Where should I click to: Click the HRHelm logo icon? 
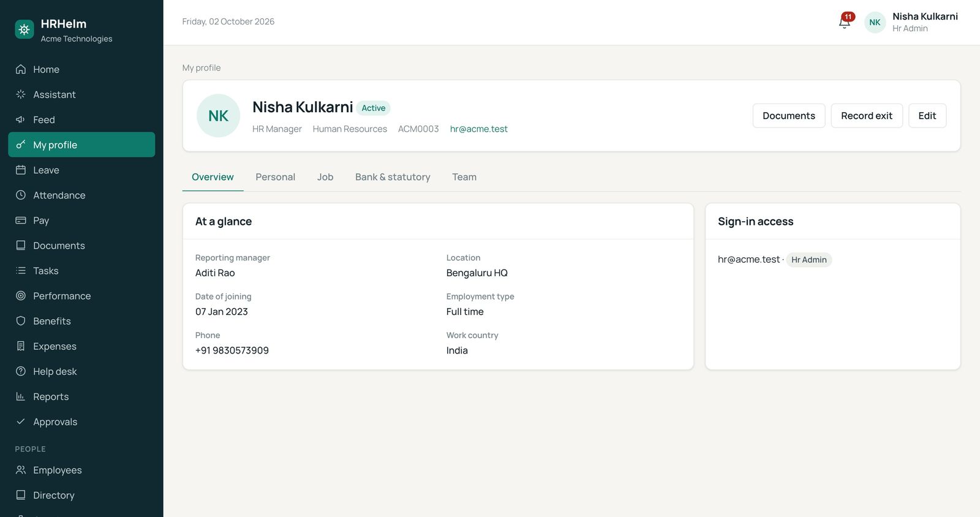pyautogui.click(x=24, y=29)
